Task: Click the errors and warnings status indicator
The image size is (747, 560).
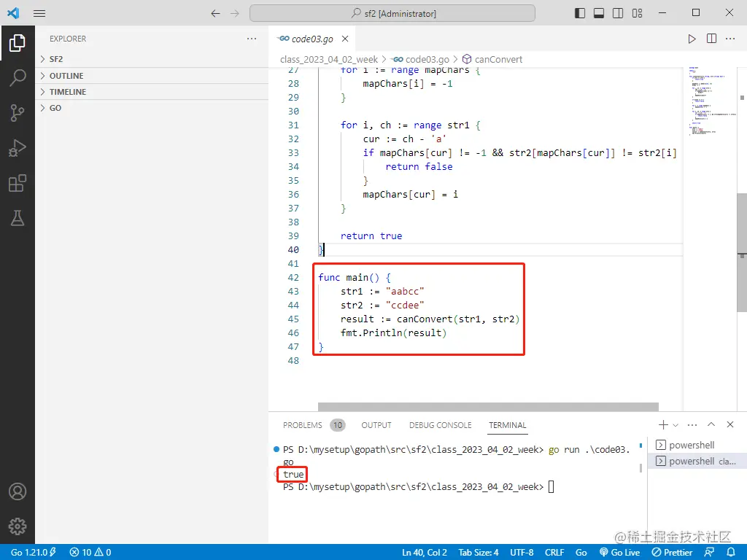Action: [90, 552]
